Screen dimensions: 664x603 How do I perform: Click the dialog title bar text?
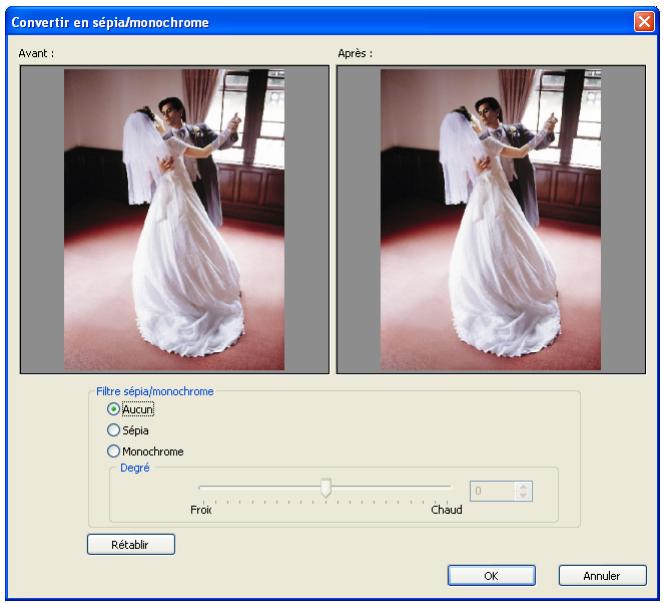110,22
